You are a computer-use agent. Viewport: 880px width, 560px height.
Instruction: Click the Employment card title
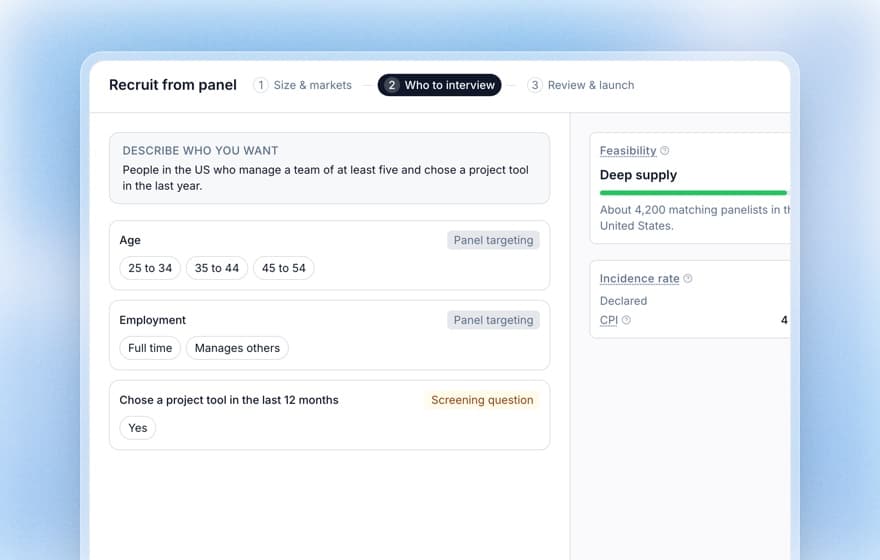(152, 320)
